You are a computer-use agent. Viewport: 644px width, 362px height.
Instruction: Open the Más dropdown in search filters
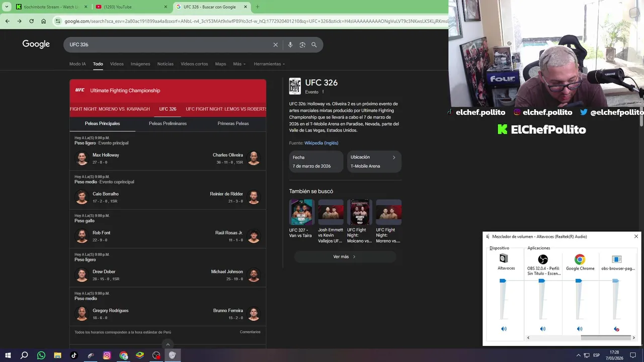pyautogui.click(x=239, y=64)
